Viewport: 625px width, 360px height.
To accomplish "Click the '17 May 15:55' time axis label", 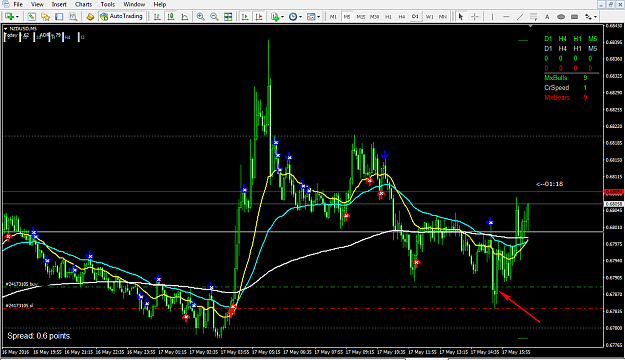I will [516, 352].
